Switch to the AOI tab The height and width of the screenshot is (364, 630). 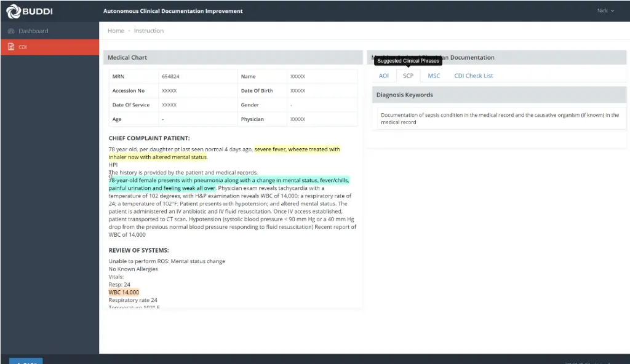point(384,76)
